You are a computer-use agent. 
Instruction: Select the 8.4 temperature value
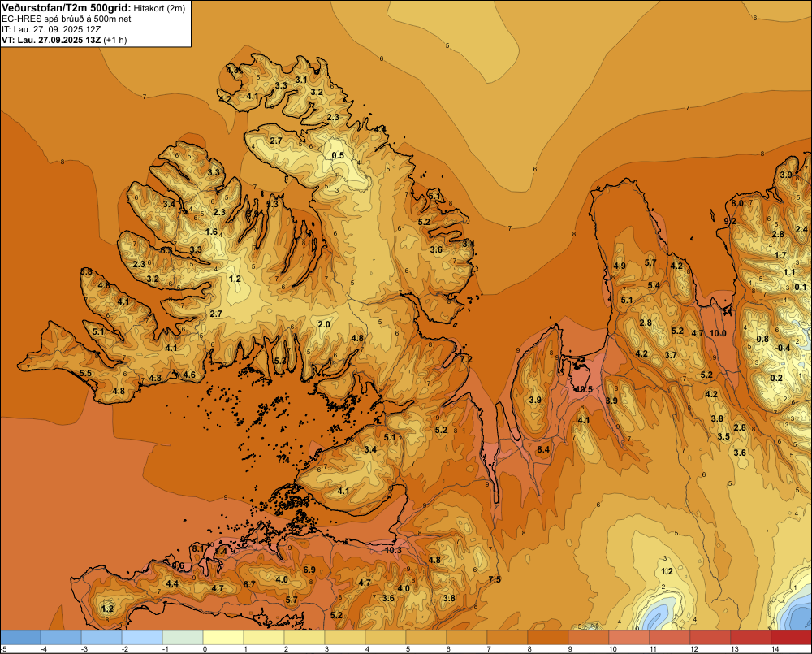[543, 449]
